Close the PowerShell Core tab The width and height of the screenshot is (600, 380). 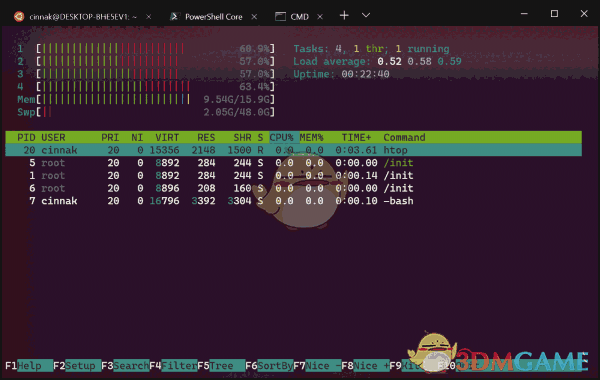[x=254, y=17]
